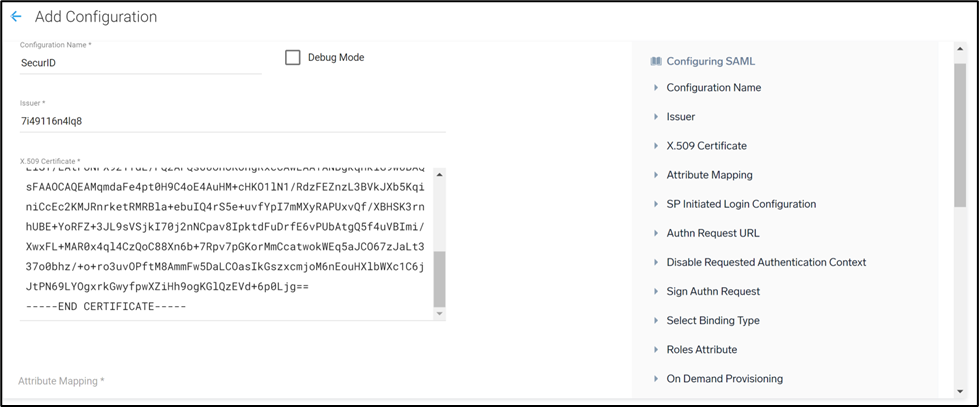Image resolution: width=979 pixels, height=407 pixels.
Task: Open SP Initiated Login Configuration help
Action: 741,204
